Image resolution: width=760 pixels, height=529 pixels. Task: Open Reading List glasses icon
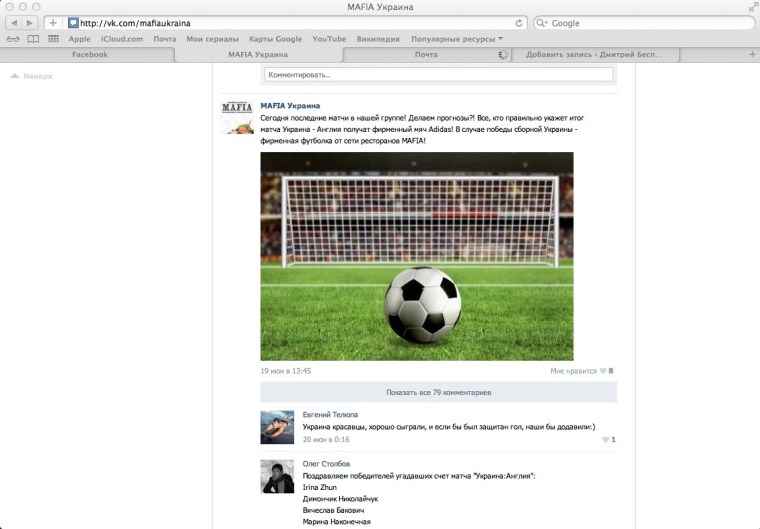pos(13,39)
